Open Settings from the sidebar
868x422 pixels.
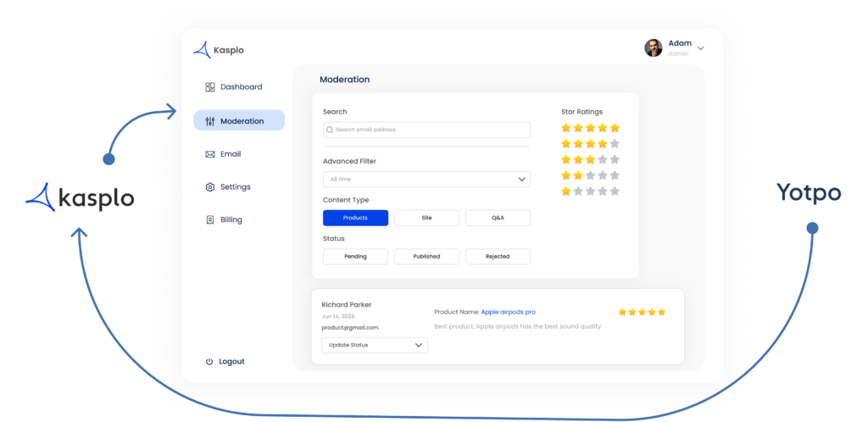(x=236, y=187)
